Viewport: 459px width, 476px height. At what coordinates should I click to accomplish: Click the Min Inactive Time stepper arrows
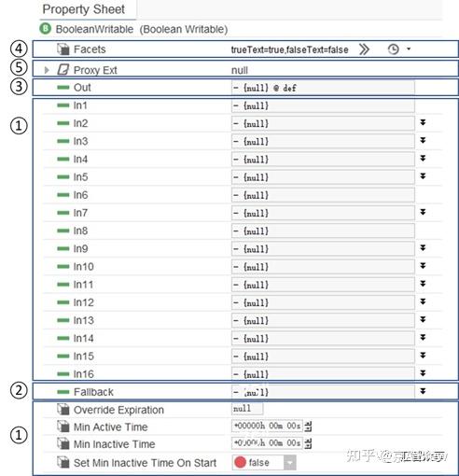tap(308, 443)
